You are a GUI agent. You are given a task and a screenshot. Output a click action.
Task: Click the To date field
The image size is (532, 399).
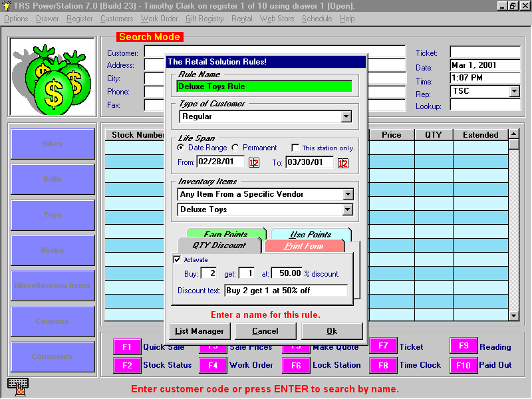pyautogui.click(x=309, y=162)
